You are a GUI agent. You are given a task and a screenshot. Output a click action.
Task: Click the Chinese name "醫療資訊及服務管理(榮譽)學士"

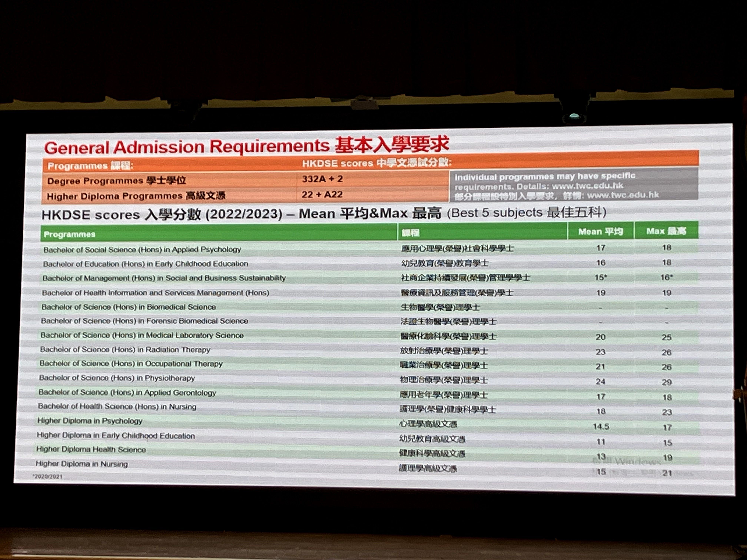coord(457,293)
